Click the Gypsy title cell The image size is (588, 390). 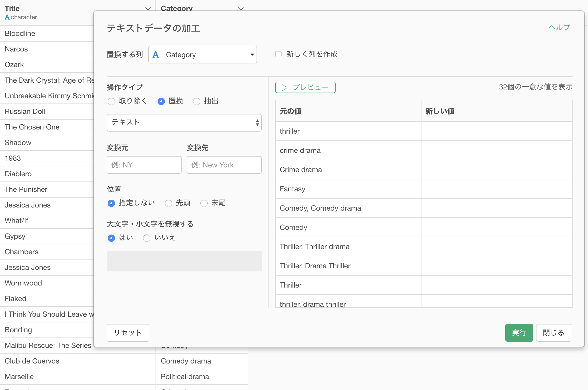click(x=47, y=236)
